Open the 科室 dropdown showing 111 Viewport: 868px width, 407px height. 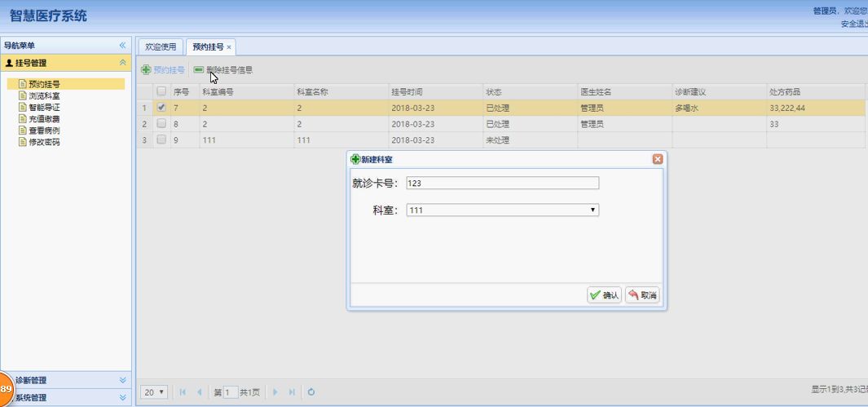(x=503, y=210)
